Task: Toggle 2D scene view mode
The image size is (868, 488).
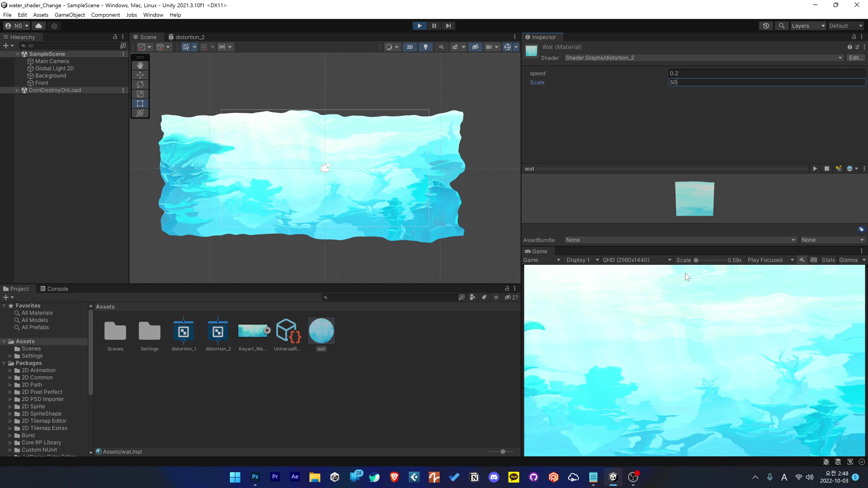Action: 409,47
